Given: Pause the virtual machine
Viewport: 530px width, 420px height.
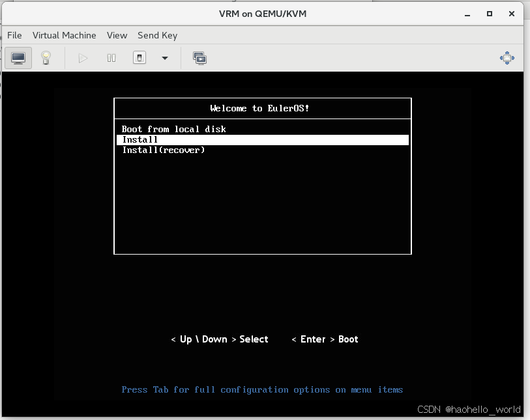Looking at the screenshot, I should (x=111, y=59).
